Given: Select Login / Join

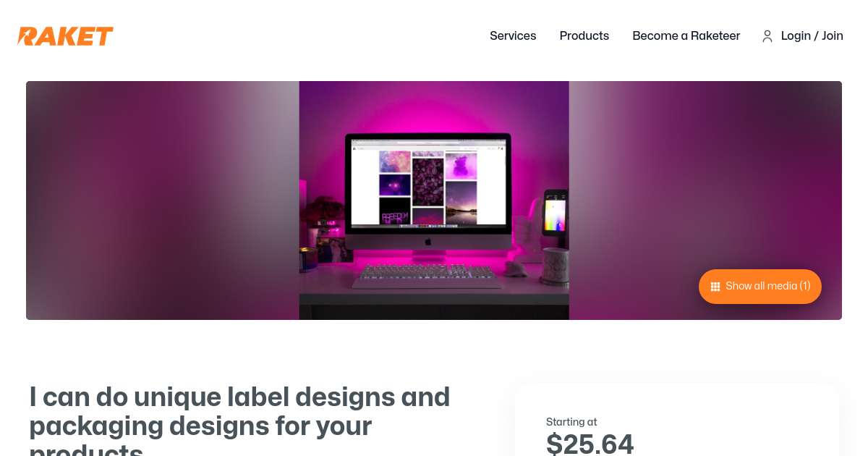Looking at the screenshot, I should [x=812, y=35].
